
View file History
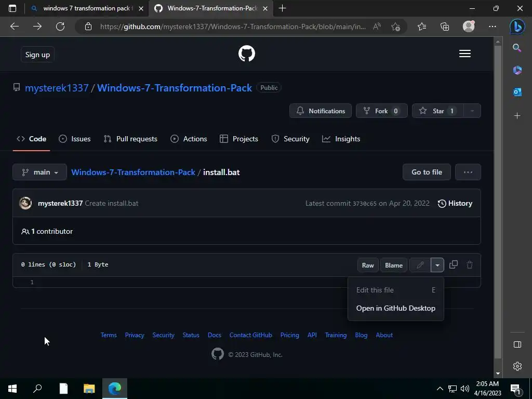coord(455,203)
